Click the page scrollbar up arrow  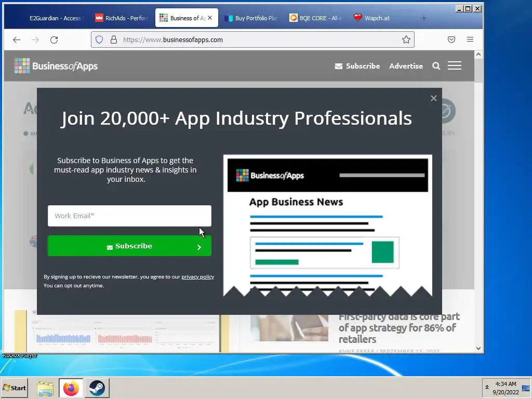478,54
